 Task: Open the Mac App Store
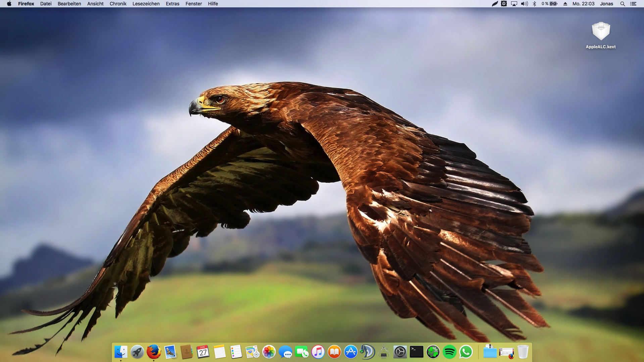[x=351, y=352]
